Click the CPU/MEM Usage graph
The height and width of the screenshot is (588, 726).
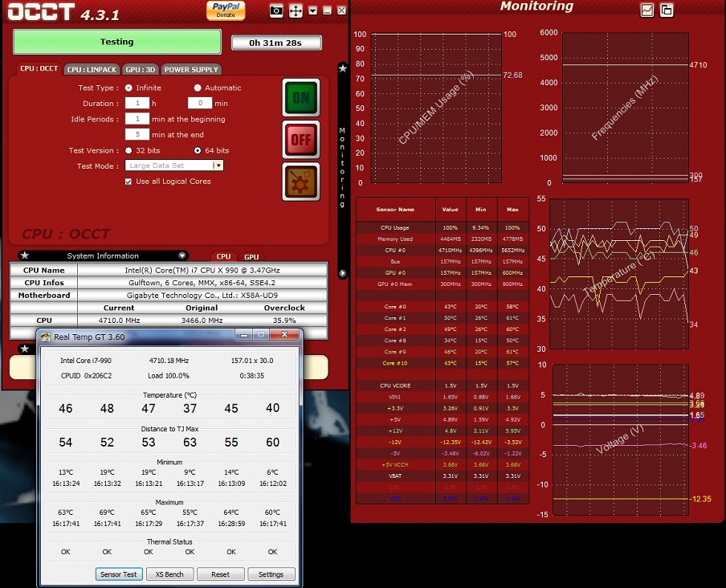click(436, 108)
